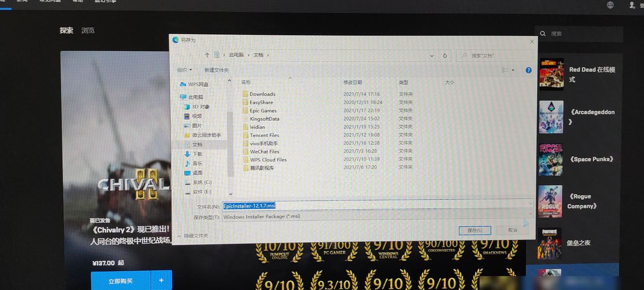This screenshot has width=644, height=290.
Task: Open 下载 folder in navigation pane
Action: [x=193, y=154]
